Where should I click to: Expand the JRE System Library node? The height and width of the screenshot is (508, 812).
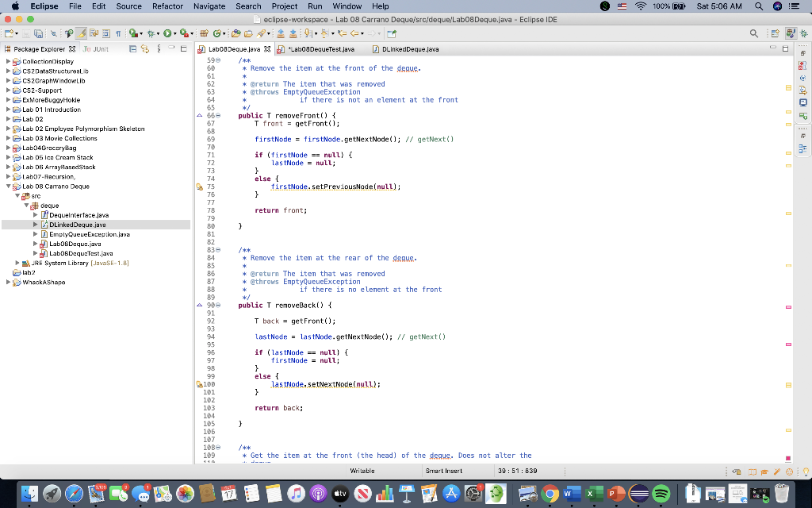pos(18,263)
